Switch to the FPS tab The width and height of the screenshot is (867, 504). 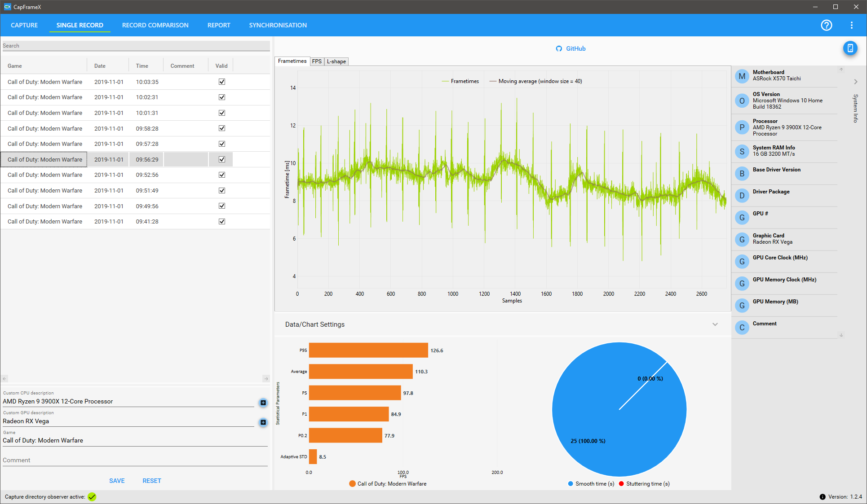click(x=315, y=61)
